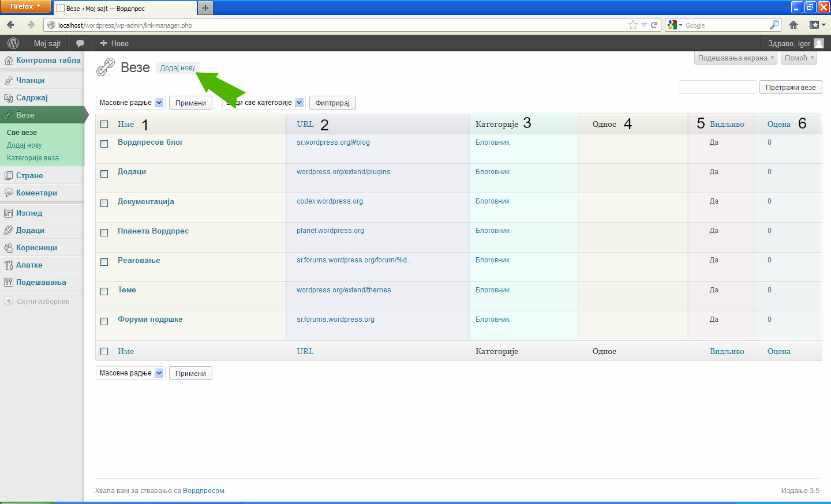Check the box for Форуми подршке
The image size is (831, 504).
pos(104,321)
